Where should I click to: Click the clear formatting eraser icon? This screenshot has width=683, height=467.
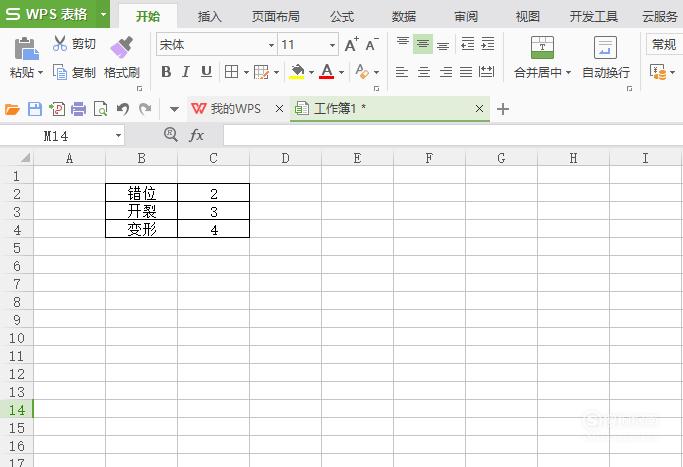coord(362,71)
